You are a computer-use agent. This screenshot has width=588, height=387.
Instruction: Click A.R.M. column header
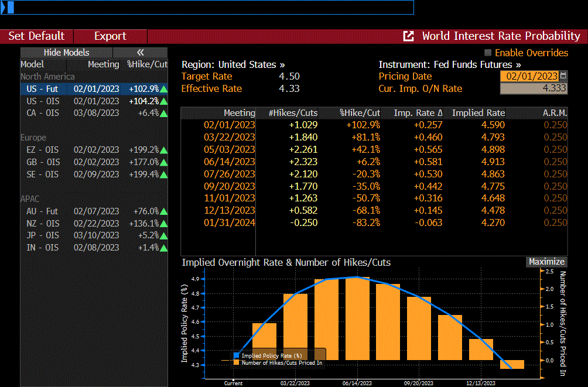pos(555,113)
